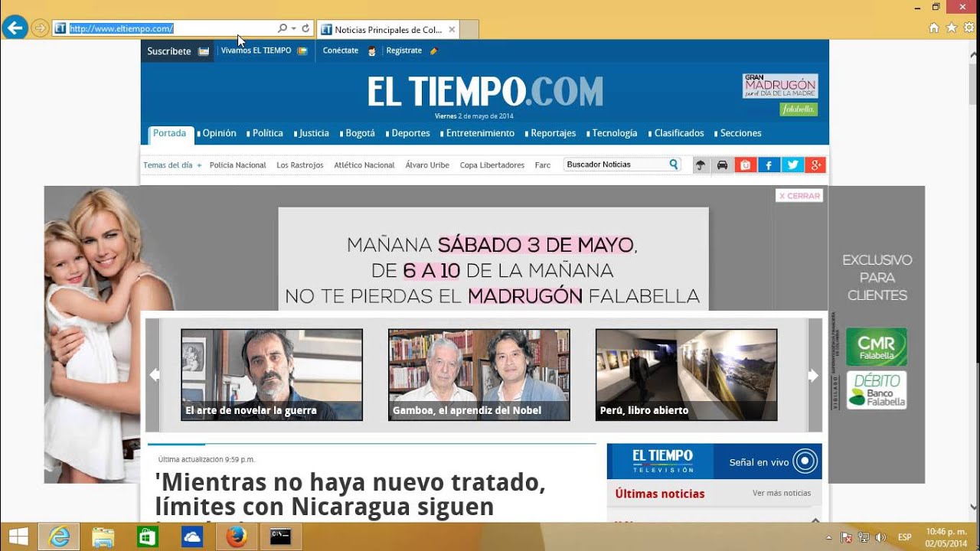Click the umbrella weather icon
The image size is (980, 551).
click(701, 165)
